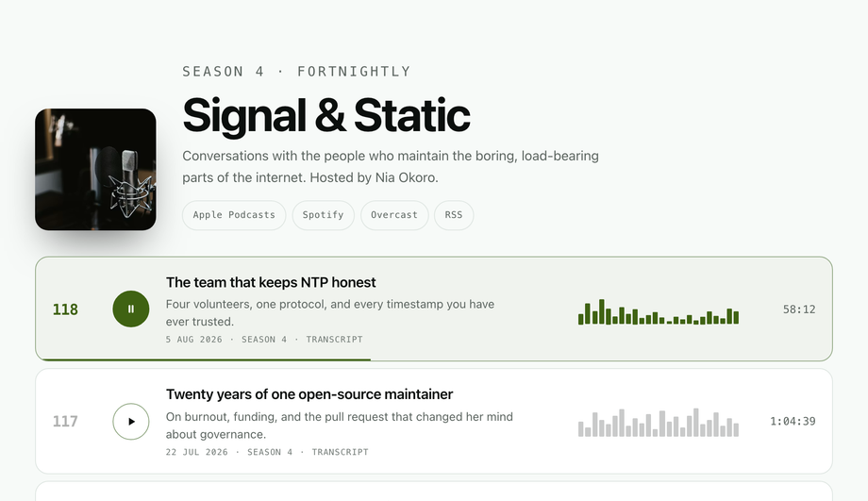
Task: Click episode number 117
Action: click(65, 422)
